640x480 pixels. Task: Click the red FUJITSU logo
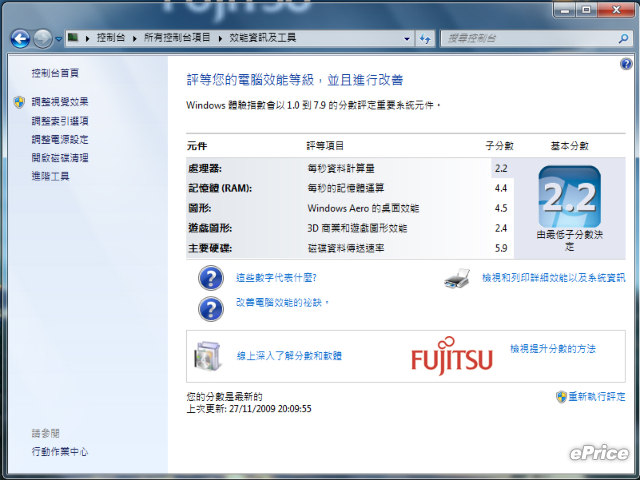click(452, 356)
